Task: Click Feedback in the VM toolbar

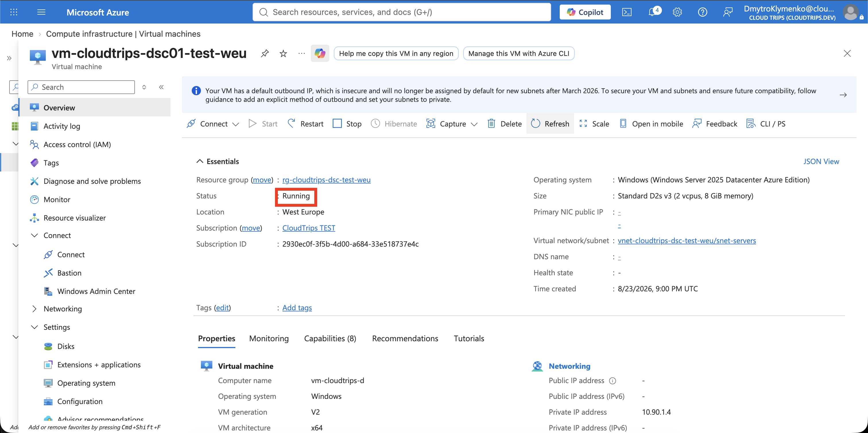Action: 715,124
